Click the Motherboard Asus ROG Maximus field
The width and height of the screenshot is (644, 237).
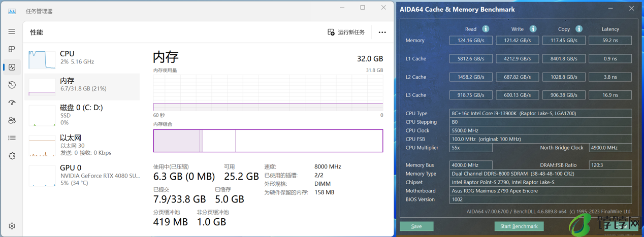click(x=540, y=191)
